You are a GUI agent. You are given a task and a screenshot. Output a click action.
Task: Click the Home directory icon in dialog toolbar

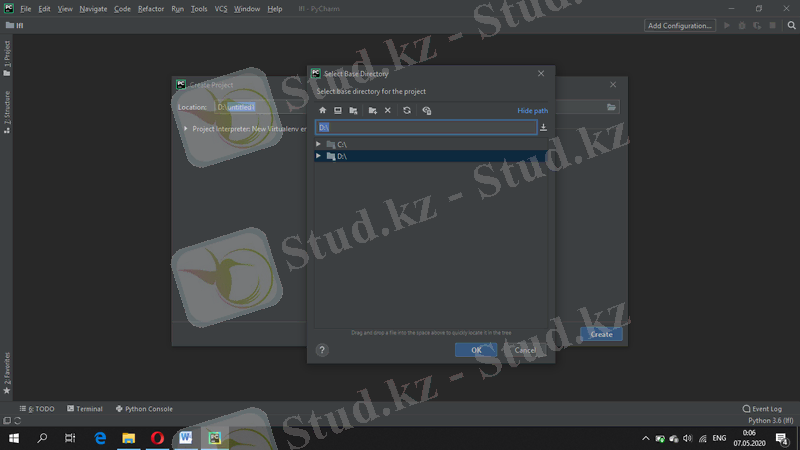pos(322,110)
